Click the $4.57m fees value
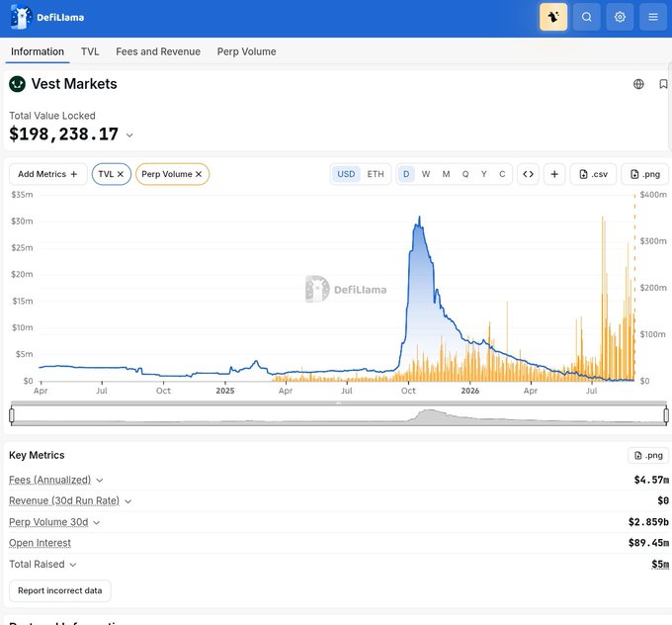 pos(651,480)
